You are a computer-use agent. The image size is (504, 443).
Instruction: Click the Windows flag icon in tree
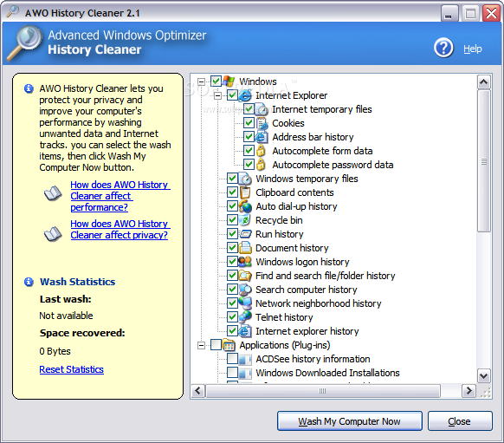[229, 81]
